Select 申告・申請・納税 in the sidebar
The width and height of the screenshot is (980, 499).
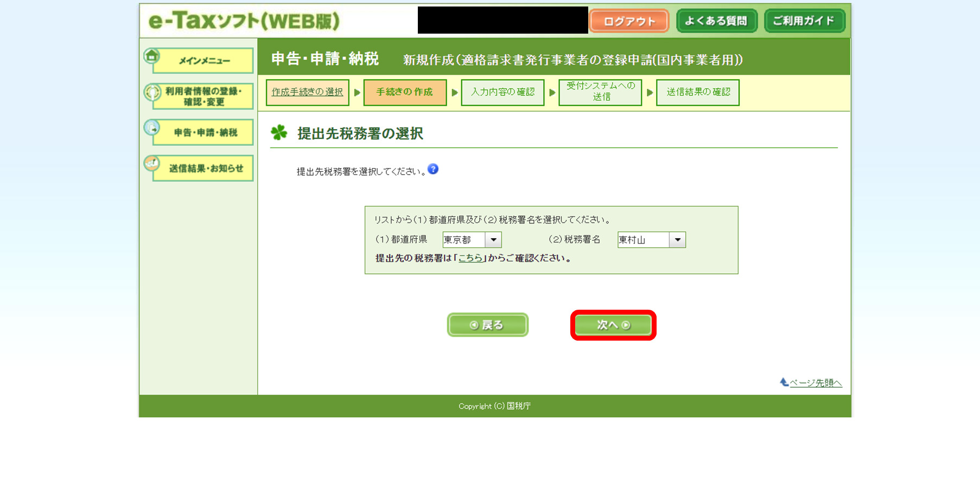(204, 133)
